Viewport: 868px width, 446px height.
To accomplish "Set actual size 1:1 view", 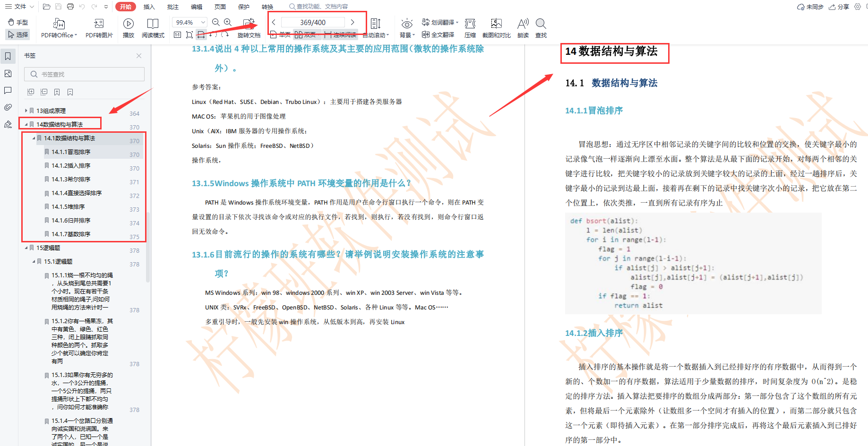I will click(x=177, y=34).
